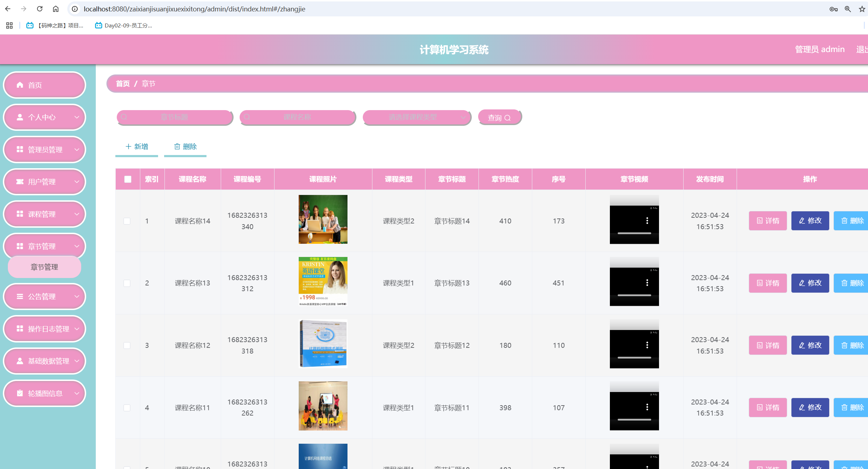Expand 课程管理 menu chevron

(x=77, y=214)
